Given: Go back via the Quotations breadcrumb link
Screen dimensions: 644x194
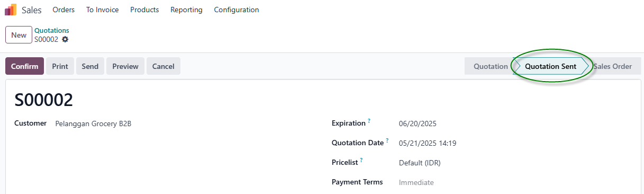Looking at the screenshot, I should pyautogui.click(x=52, y=31).
